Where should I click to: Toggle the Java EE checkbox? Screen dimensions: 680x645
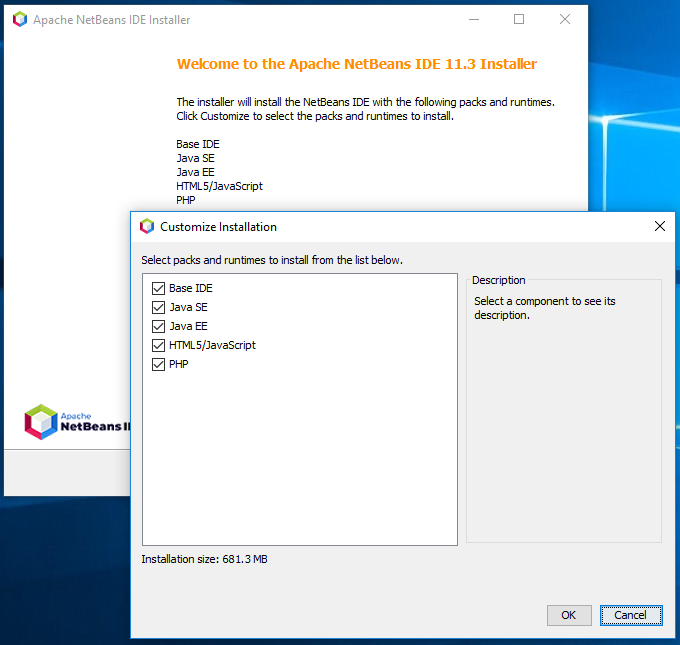(x=158, y=326)
